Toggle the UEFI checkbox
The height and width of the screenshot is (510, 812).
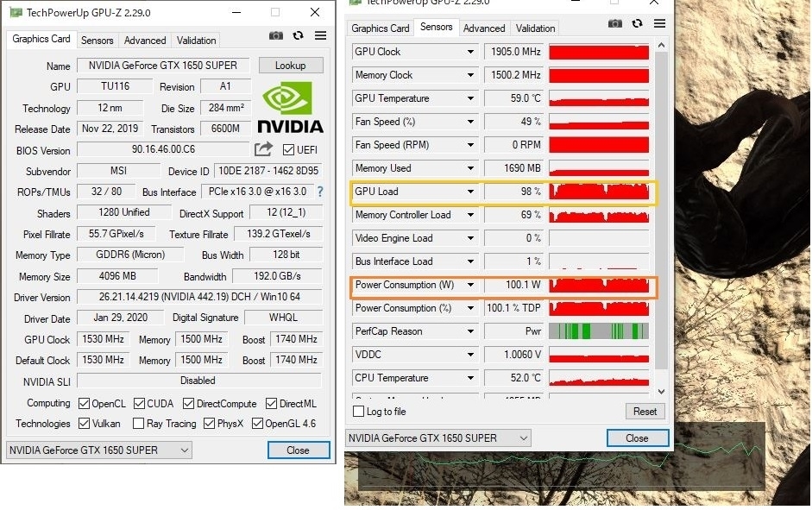click(x=288, y=149)
